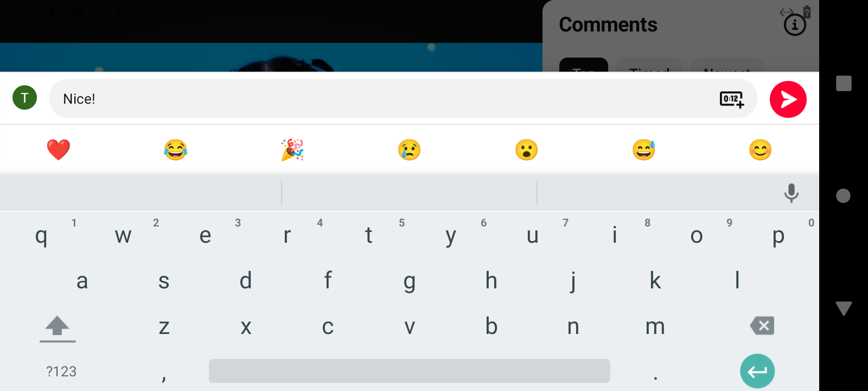The image size is (868, 391).
Task: Open Android home with circle button
Action: [x=844, y=195]
